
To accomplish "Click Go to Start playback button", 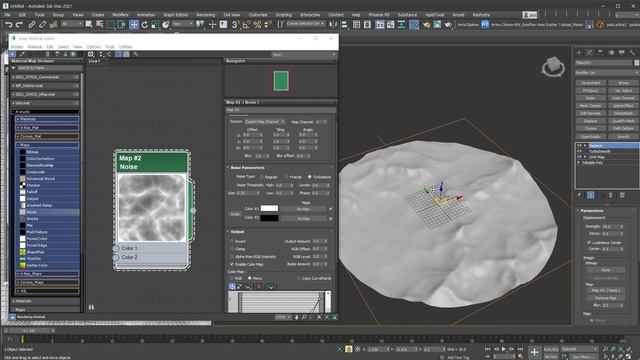I will point(488,349).
